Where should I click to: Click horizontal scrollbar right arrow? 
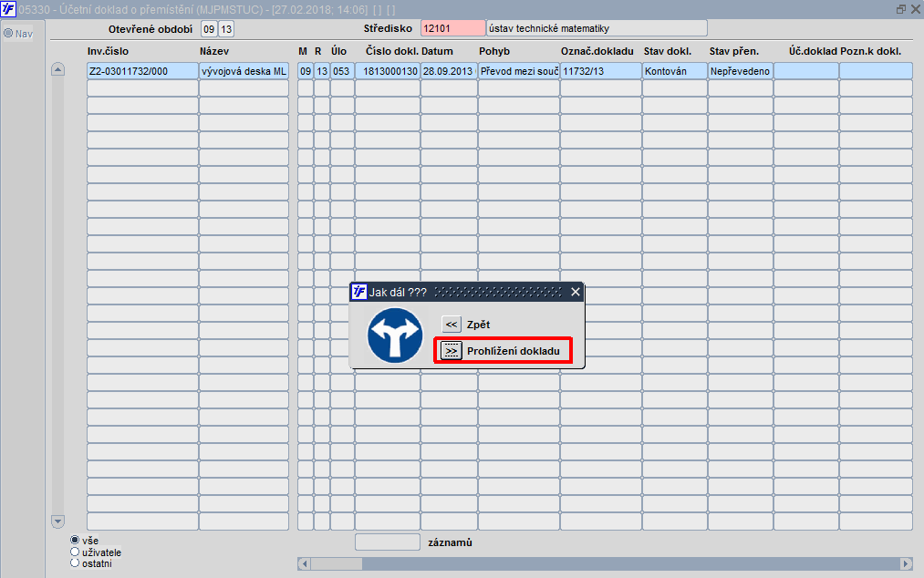coord(907,563)
